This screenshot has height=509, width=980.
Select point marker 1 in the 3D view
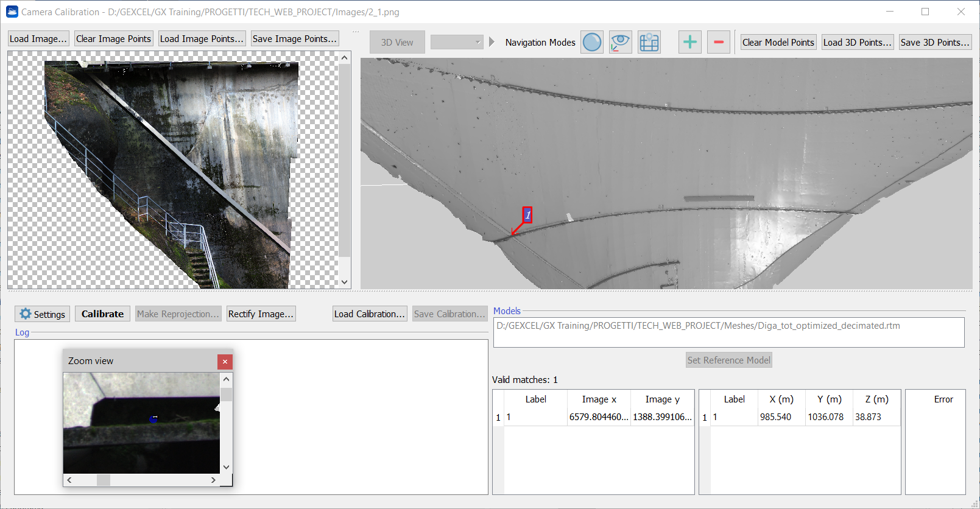527,215
